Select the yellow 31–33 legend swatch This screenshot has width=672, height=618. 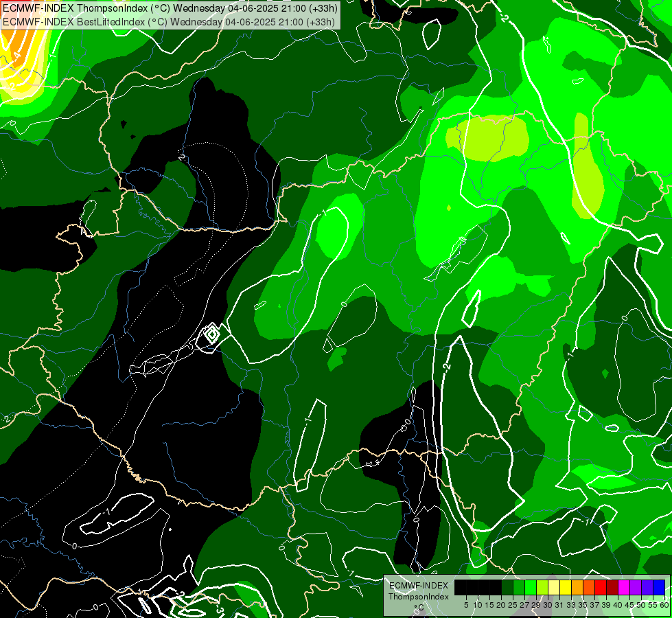[x=566, y=587]
